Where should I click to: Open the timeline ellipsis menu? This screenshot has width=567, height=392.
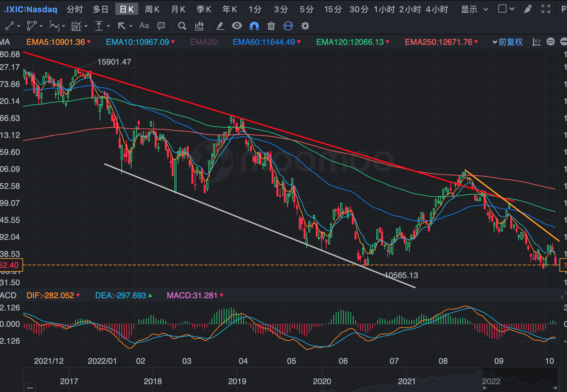coord(30,388)
